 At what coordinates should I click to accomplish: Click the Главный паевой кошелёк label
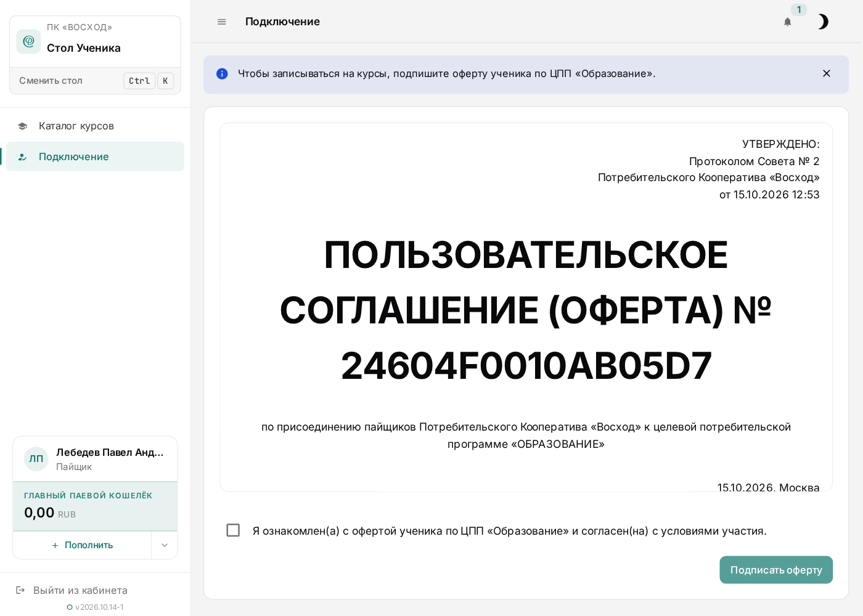[88, 496]
